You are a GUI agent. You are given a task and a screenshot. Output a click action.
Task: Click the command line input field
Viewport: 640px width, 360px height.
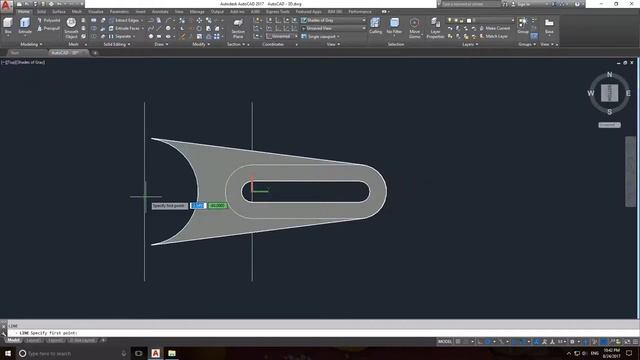(322, 333)
